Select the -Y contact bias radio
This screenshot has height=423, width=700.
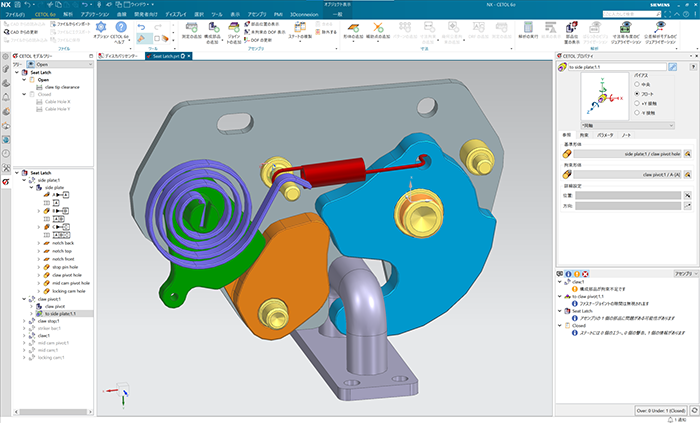pyautogui.click(x=637, y=112)
